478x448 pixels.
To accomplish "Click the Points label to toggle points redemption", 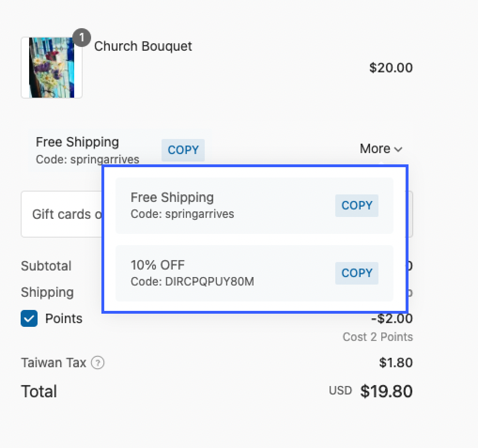I will pos(63,318).
